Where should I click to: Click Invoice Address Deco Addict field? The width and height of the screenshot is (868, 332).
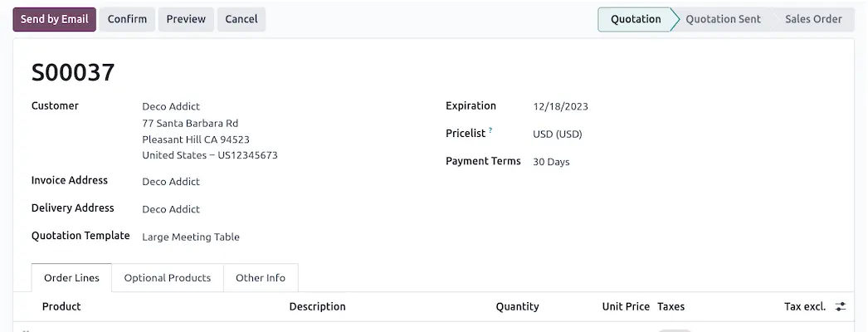click(171, 181)
